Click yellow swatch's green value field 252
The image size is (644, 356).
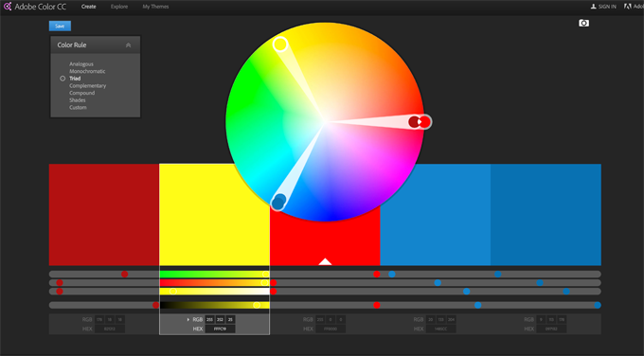pos(220,319)
